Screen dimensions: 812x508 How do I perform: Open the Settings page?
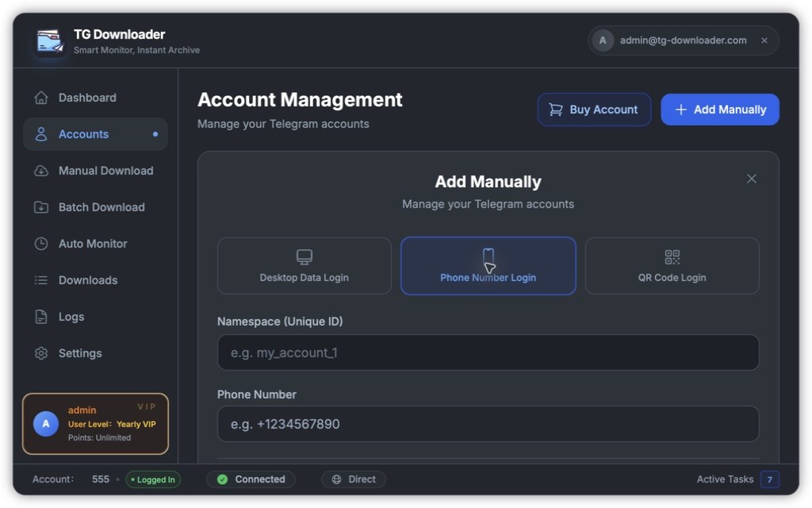coord(95,353)
